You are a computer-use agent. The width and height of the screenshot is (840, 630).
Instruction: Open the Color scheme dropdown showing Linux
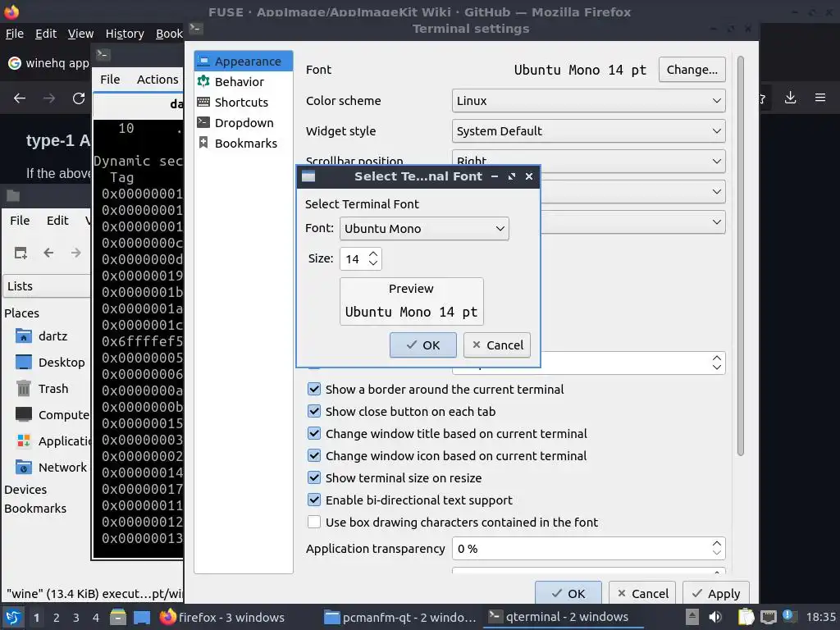click(588, 101)
